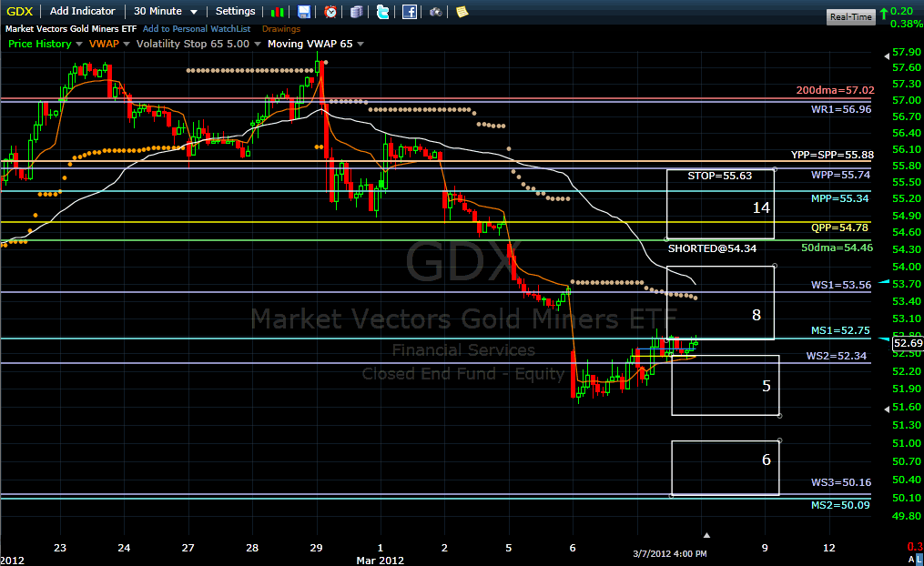The height and width of the screenshot is (566, 924).
Task: Click the 3/7/2012 4:00 PM timestamp
Action: [x=669, y=553]
